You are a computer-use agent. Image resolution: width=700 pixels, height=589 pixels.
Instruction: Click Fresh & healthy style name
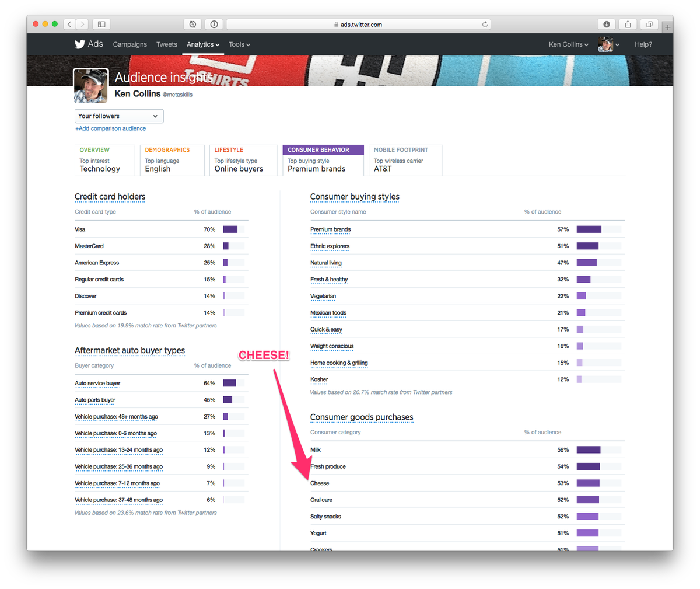click(x=329, y=280)
